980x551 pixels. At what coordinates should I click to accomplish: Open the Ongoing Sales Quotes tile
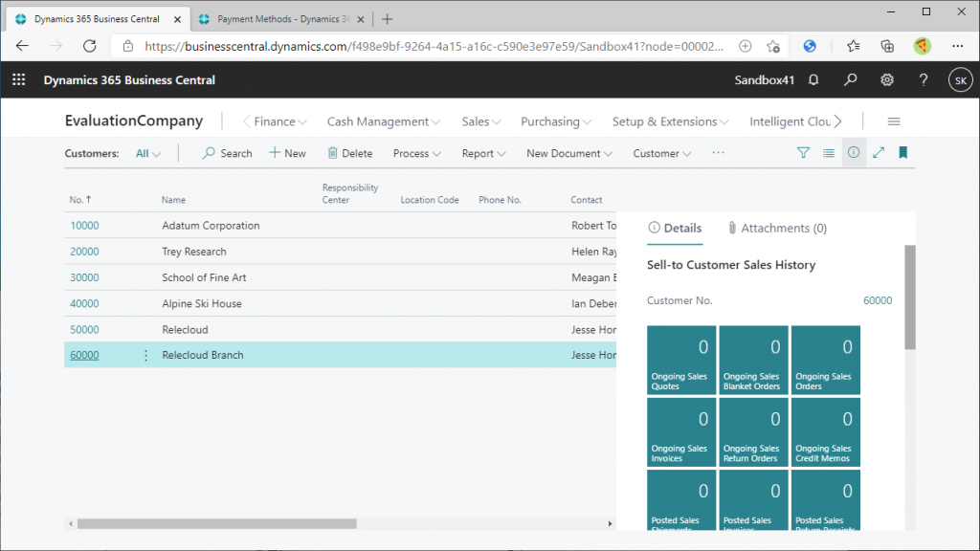[x=681, y=360]
